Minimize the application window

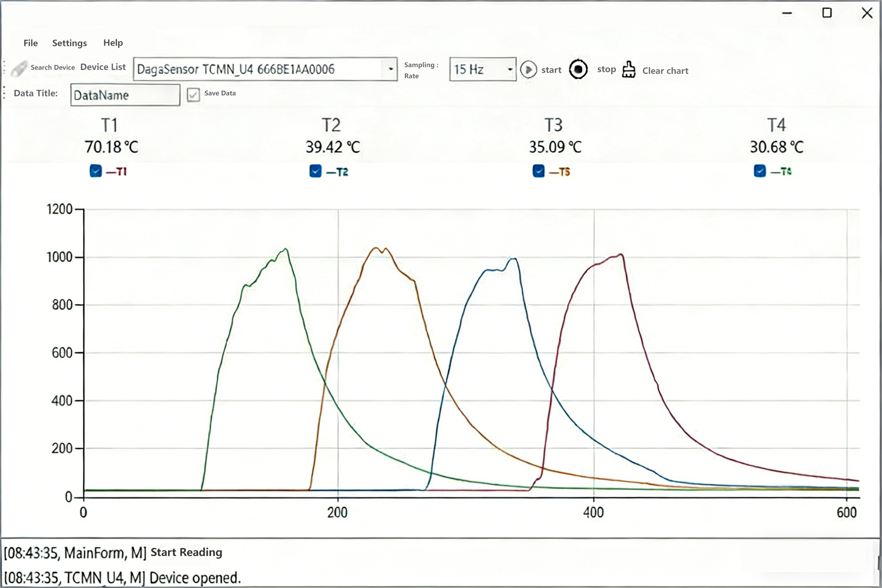787,13
